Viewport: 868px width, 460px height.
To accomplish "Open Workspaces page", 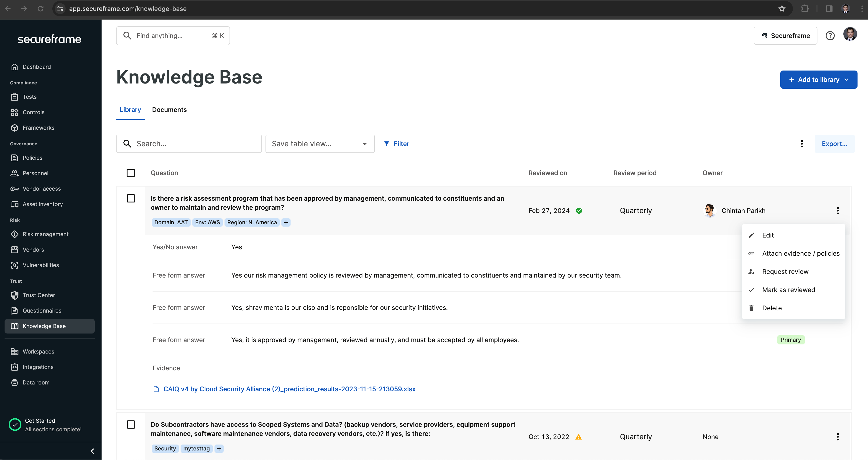I will (x=38, y=351).
